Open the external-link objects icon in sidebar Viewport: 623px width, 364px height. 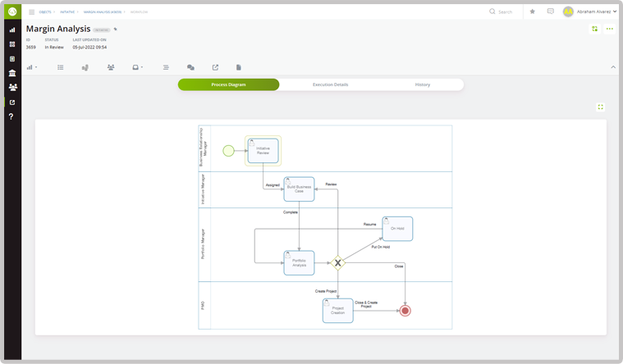pos(12,102)
